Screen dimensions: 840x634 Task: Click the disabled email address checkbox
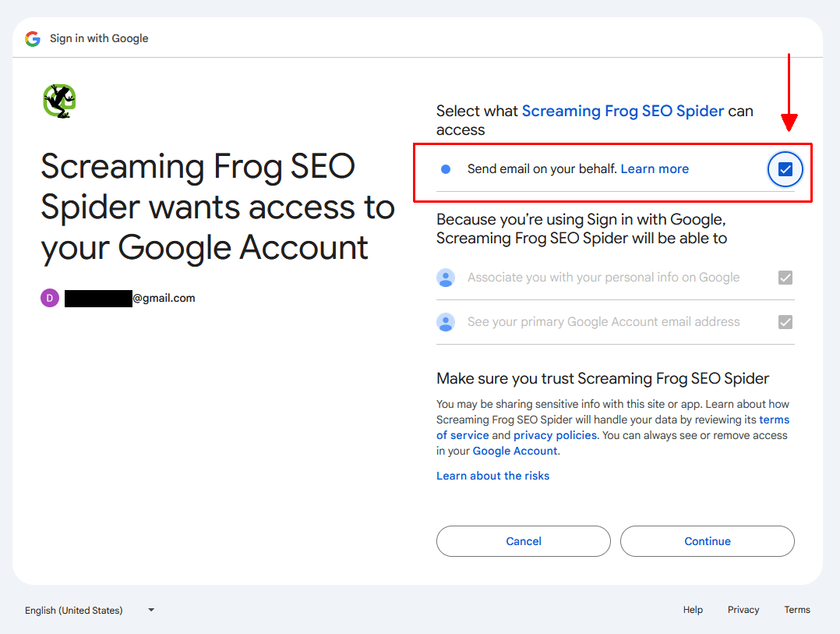(785, 321)
